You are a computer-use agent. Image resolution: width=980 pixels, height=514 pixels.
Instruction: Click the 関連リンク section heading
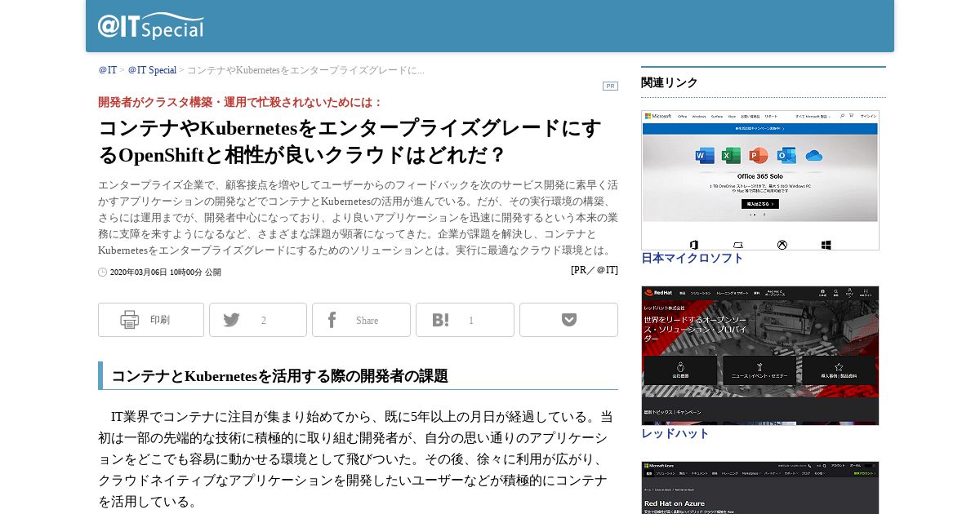[670, 82]
